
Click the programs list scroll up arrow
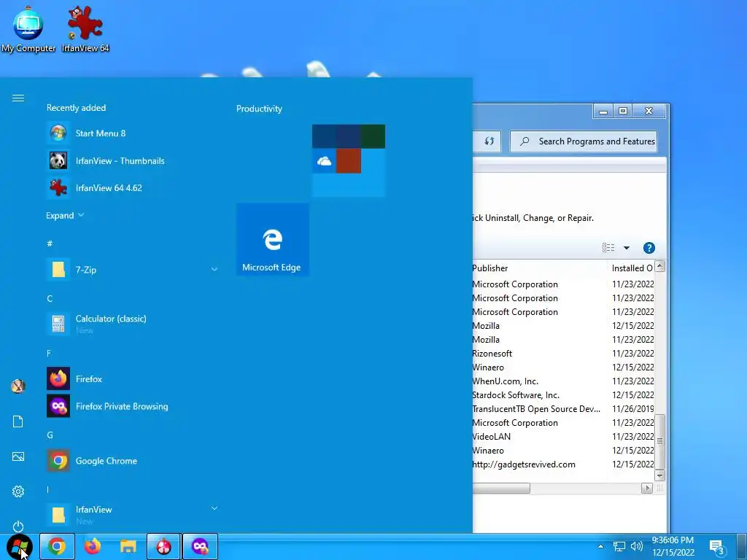pos(659,266)
